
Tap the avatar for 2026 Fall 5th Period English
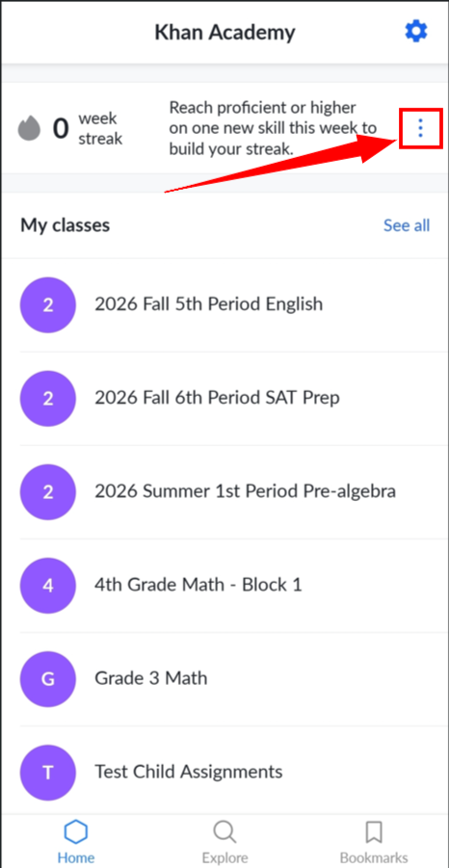point(48,305)
